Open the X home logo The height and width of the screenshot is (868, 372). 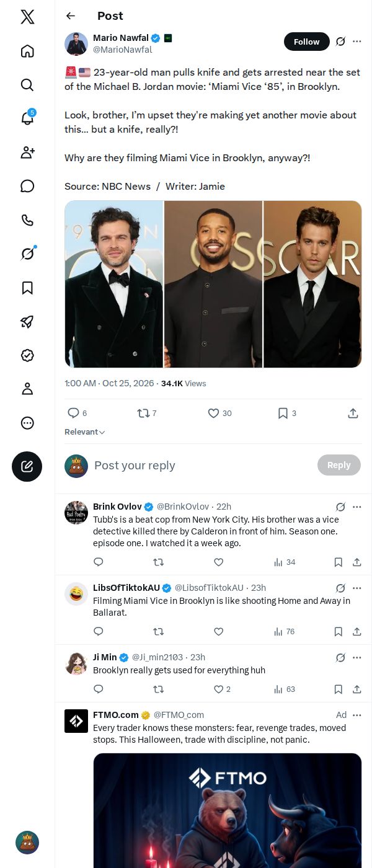click(x=27, y=17)
